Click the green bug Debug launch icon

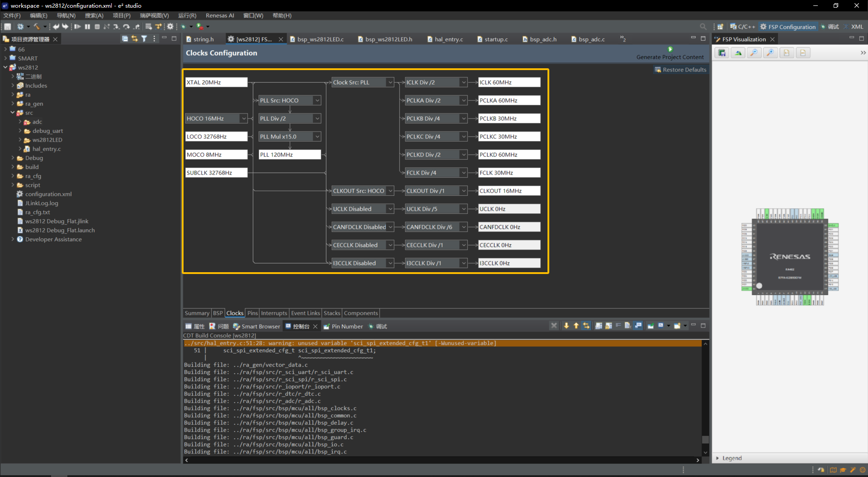coord(184,27)
